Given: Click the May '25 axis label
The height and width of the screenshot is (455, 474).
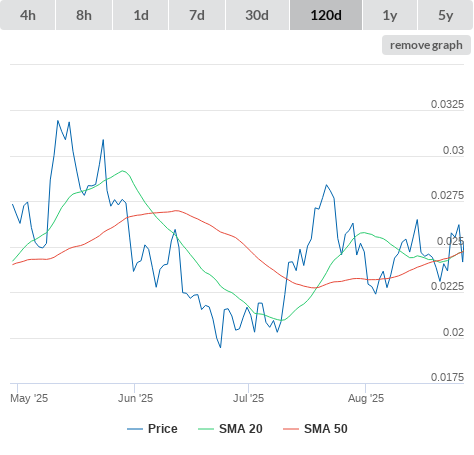Looking at the screenshot, I should (x=29, y=398).
